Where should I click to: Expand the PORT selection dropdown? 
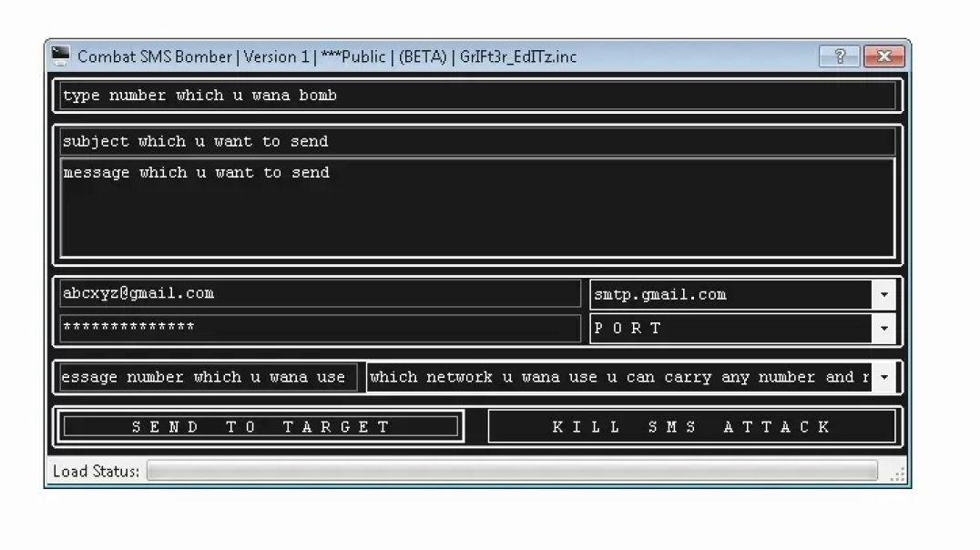coord(883,329)
